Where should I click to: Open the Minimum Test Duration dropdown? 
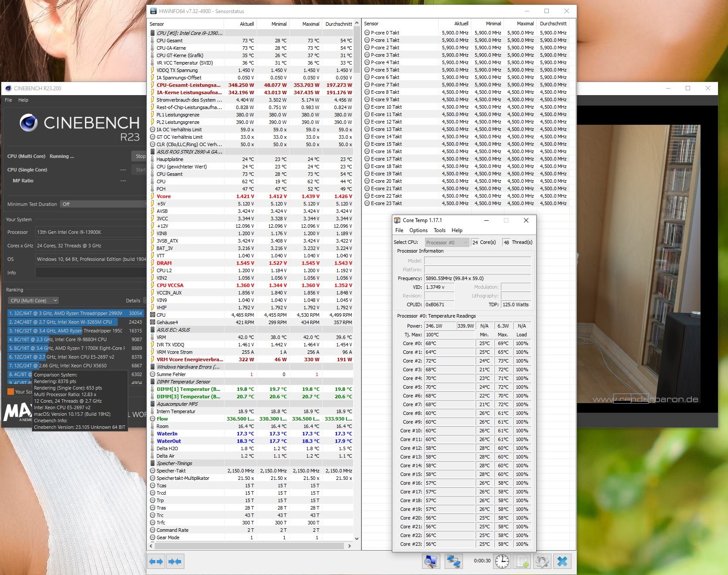point(103,204)
